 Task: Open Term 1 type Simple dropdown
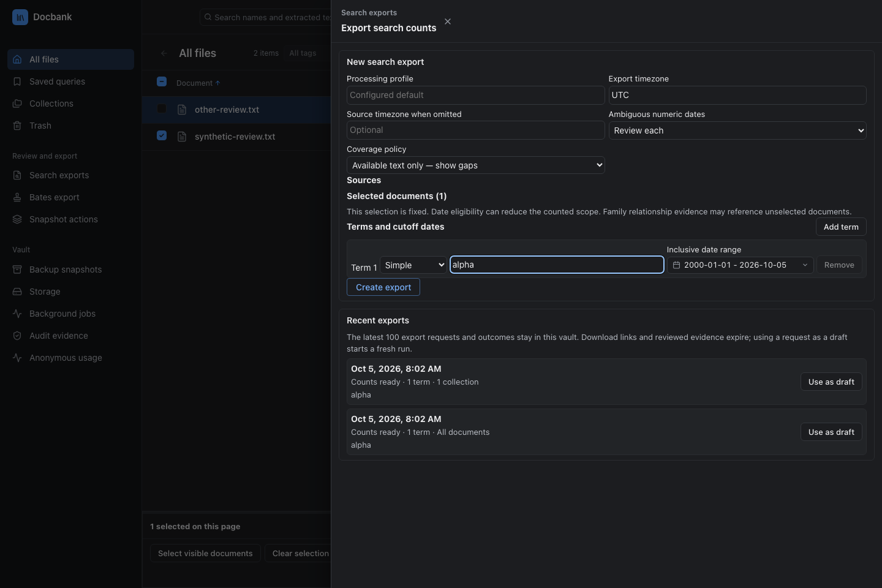click(413, 265)
